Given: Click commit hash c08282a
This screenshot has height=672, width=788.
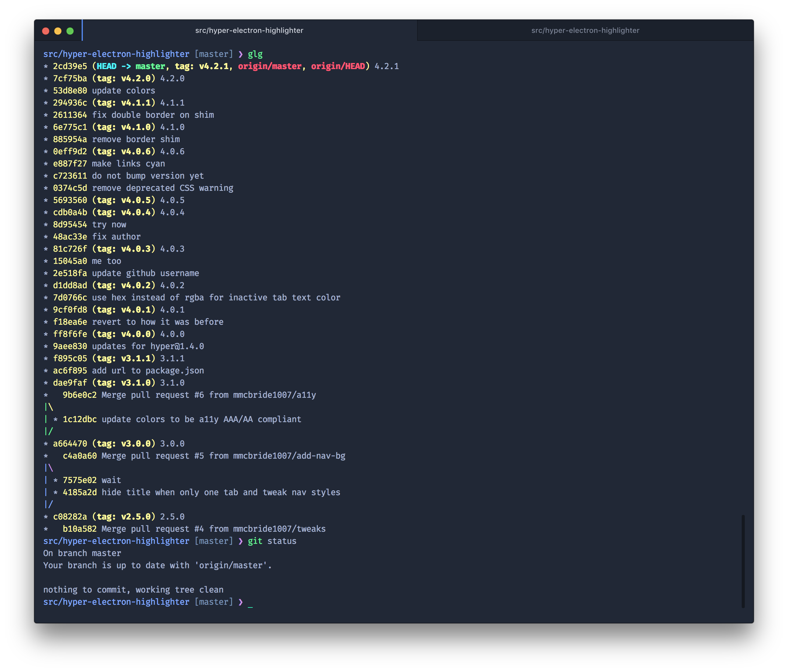Looking at the screenshot, I should pos(70,516).
